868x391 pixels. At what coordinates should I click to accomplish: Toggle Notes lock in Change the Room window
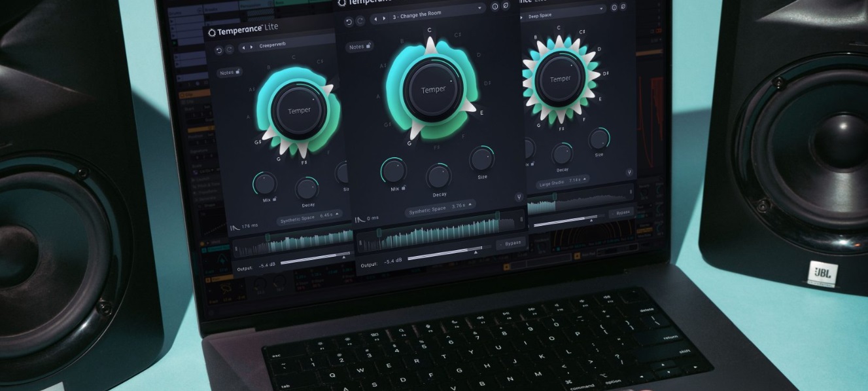(x=368, y=46)
